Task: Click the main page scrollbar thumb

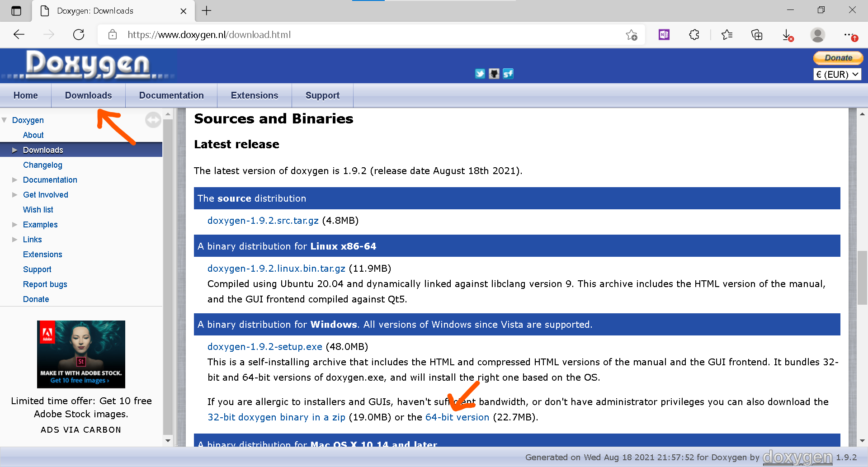Action: [x=862, y=278]
